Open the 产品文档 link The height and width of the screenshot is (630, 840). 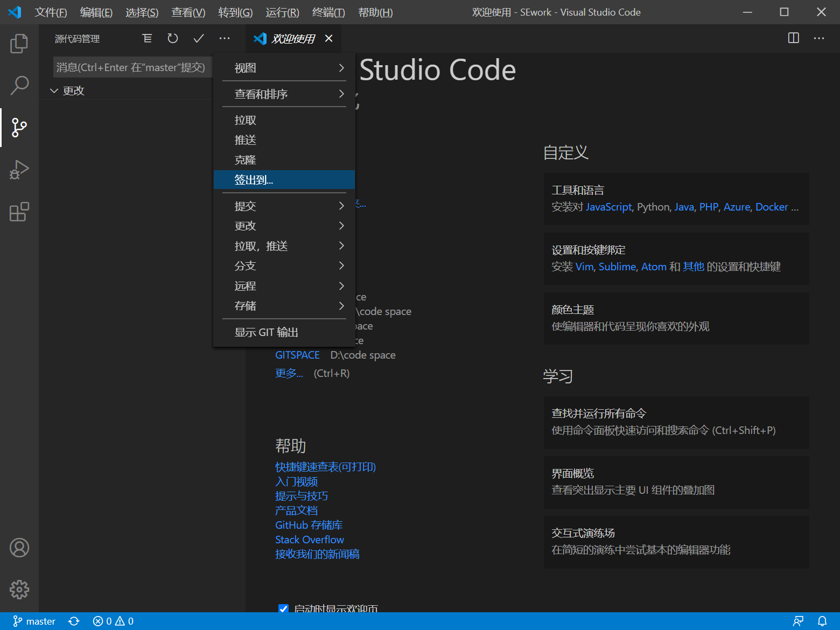pos(296,510)
